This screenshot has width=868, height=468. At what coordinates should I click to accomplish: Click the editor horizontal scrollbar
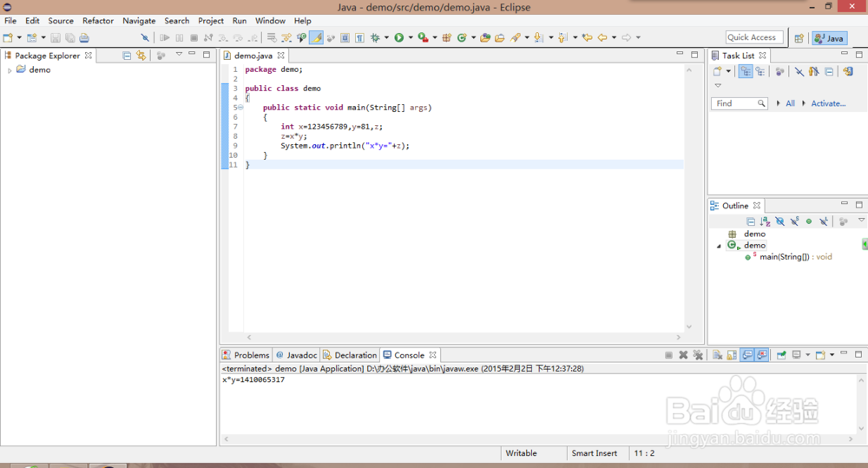[x=463, y=337]
